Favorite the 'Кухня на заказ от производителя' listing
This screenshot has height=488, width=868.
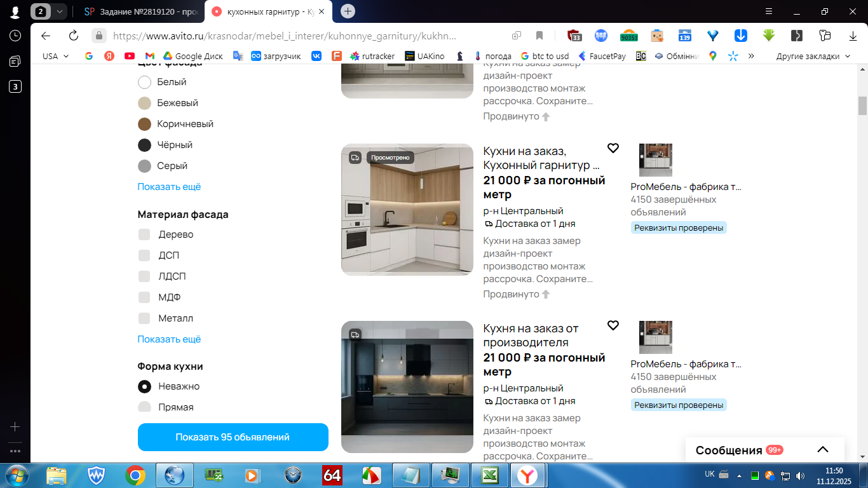point(613,325)
